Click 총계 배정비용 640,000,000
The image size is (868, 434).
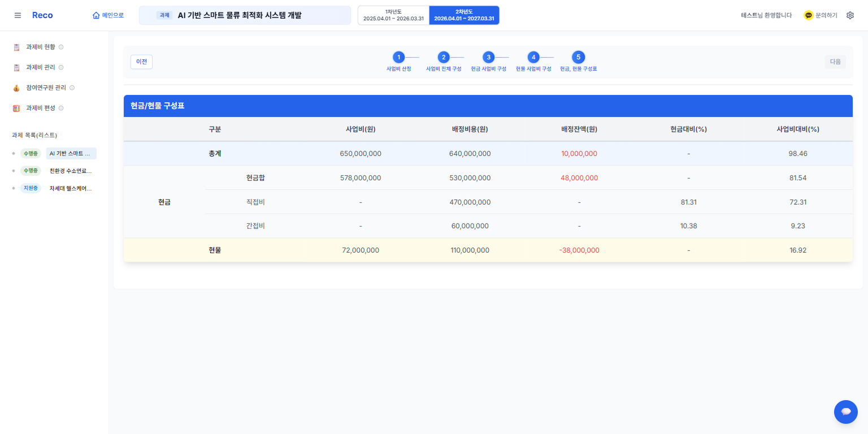point(470,154)
